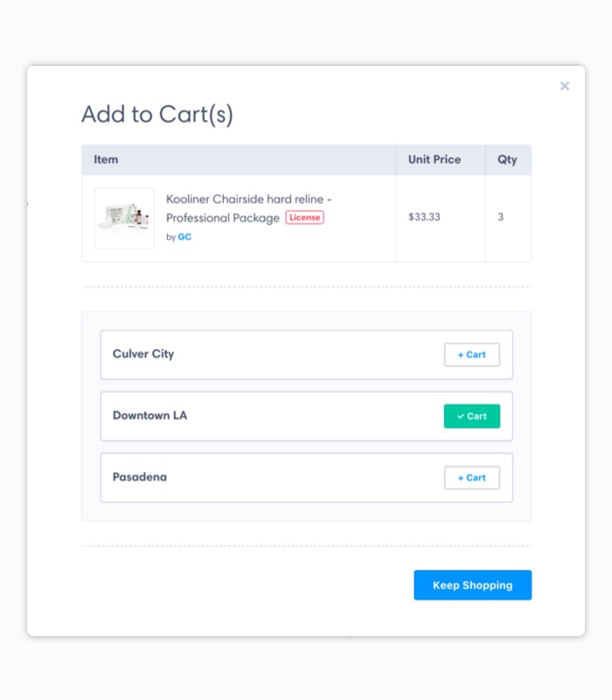Click the quantity value 3
612x700 pixels.
point(500,217)
